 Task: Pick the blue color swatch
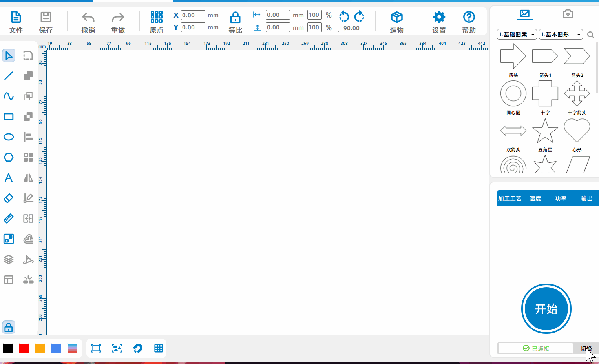point(56,348)
